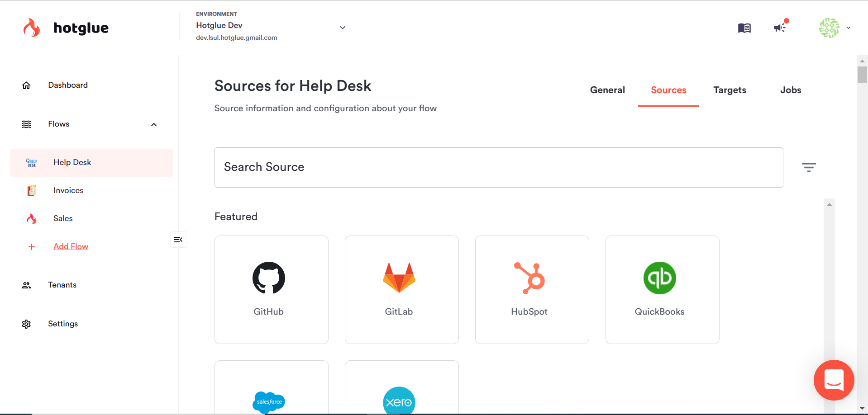
Task: Collapse the sidebar with the toggle icon
Action: [x=178, y=240]
